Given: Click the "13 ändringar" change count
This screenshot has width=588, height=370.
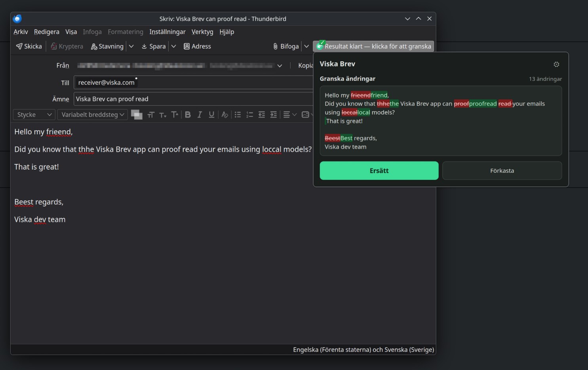Looking at the screenshot, I should tap(545, 79).
